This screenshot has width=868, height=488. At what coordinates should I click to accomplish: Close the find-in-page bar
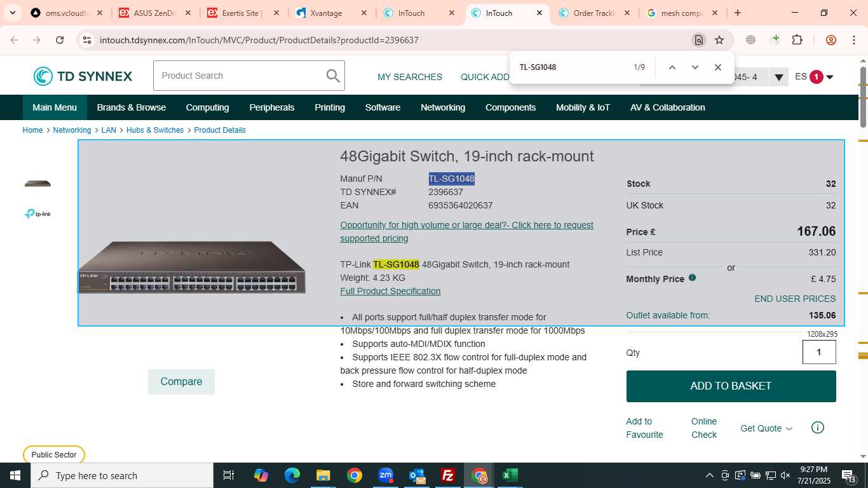click(717, 67)
